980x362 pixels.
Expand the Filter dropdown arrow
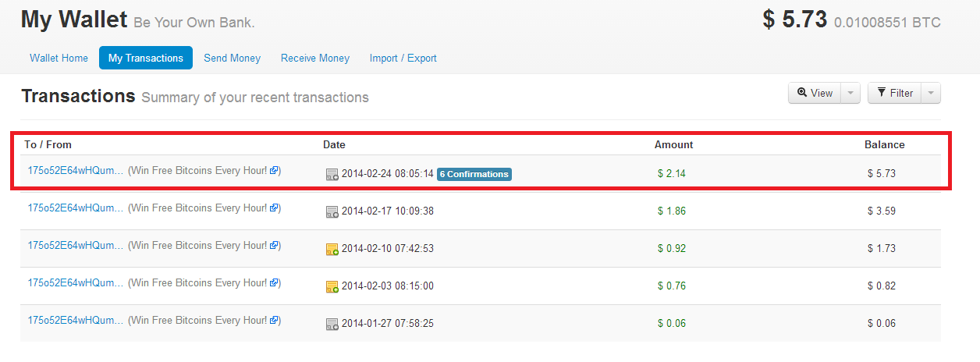[x=931, y=93]
